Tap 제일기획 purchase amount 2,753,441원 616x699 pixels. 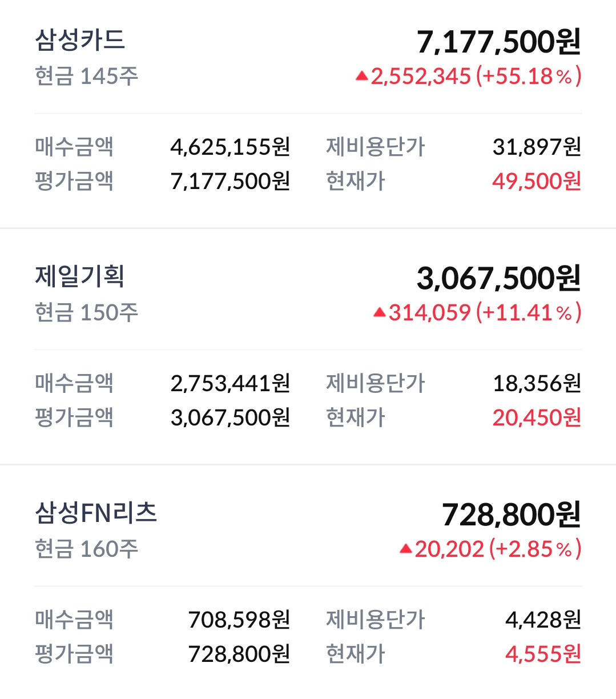click(x=231, y=383)
